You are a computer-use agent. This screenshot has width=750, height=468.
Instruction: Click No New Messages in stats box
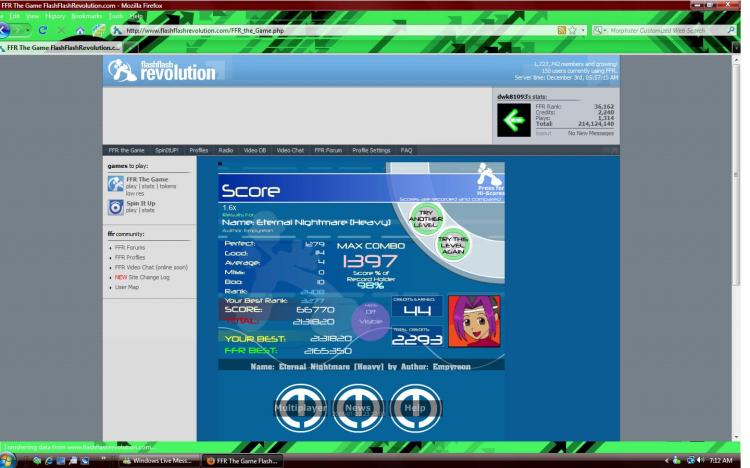(591, 134)
